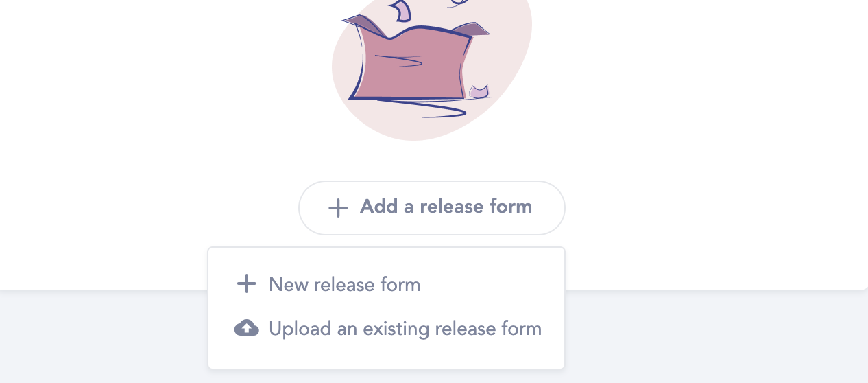Screen dimensions: 868x383
Task: Click the plus icon beside New release form
Action: (x=246, y=284)
